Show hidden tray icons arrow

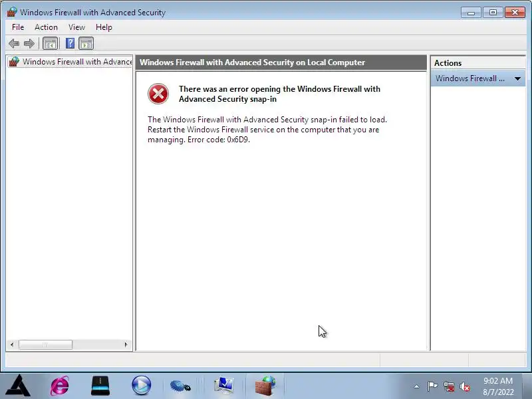pos(417,386)
